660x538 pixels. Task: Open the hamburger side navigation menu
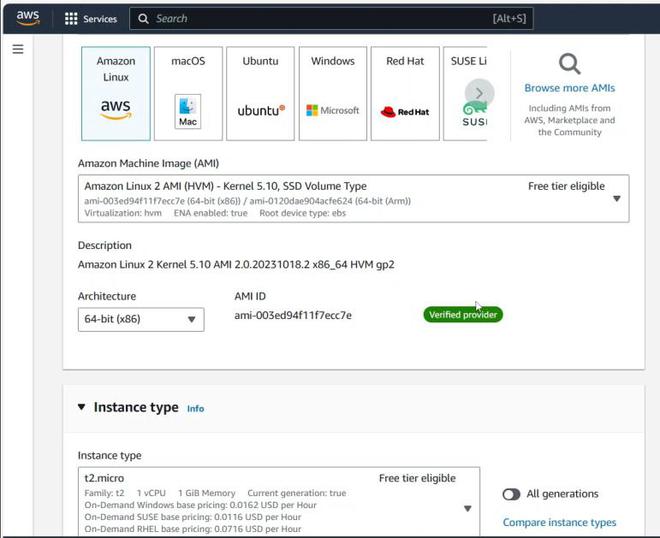pyautogui.click(x=18, y=49)
